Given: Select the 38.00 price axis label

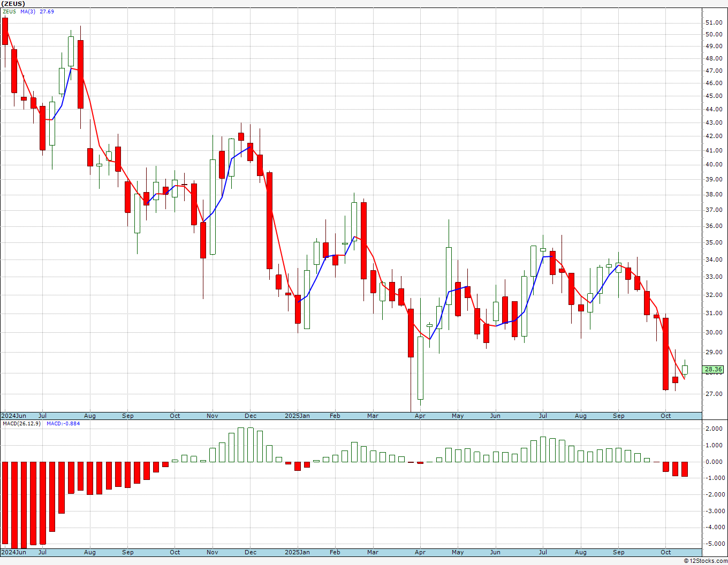Looking at the screenshot, I should click(714, 195).
